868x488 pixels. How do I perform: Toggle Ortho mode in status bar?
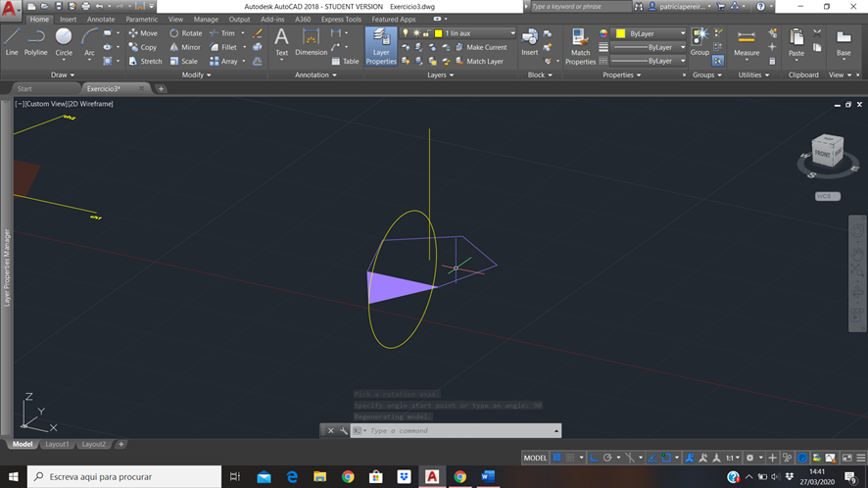594,458
